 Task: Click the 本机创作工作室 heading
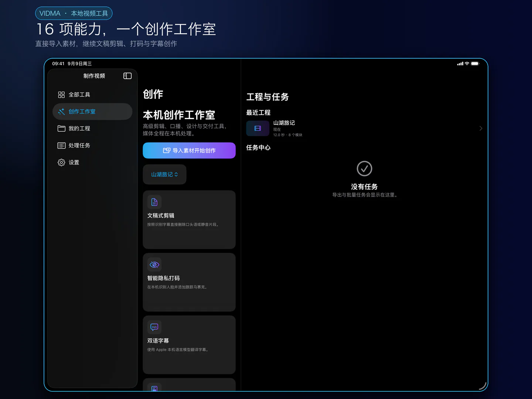[x=179, y=115]
